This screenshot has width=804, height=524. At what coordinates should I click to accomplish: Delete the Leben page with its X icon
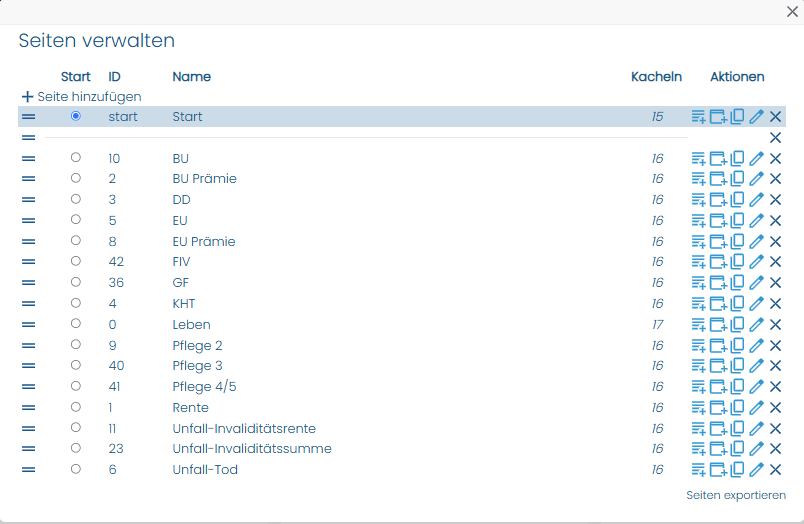[x=775, y=325]
